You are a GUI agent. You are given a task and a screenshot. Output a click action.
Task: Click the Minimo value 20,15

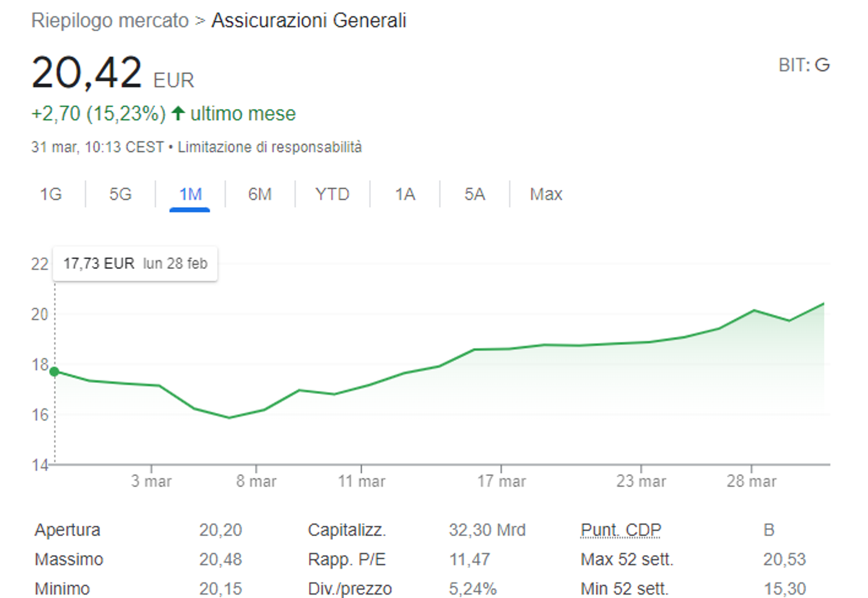pos(220,589)
